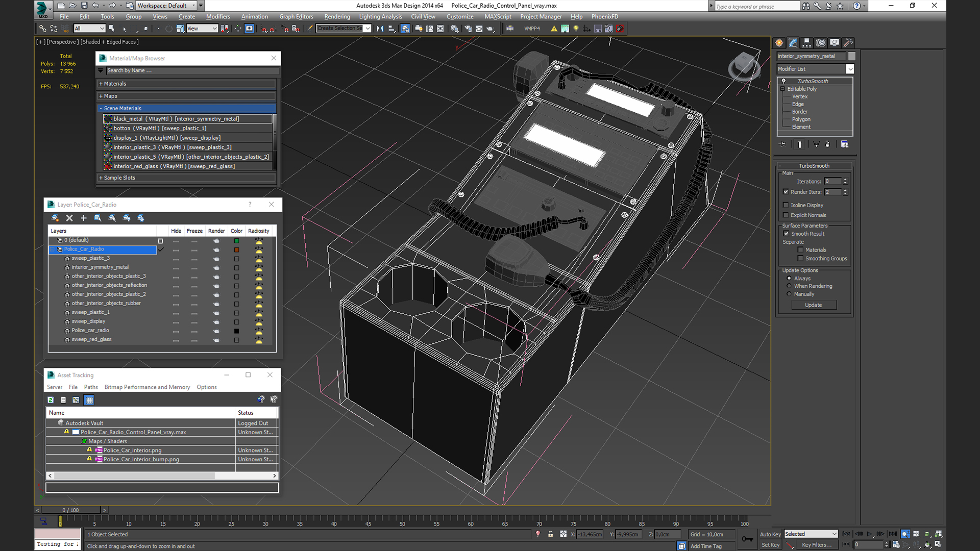Drag Iterations stepper in TurboSmooth main

pyautogui.click(x=845, y=181)
